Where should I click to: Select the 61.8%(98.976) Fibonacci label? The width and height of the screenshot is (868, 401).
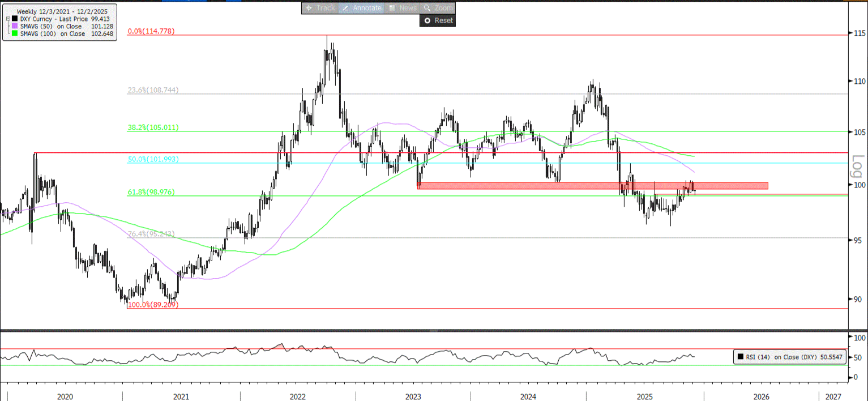tap(151, 193)
